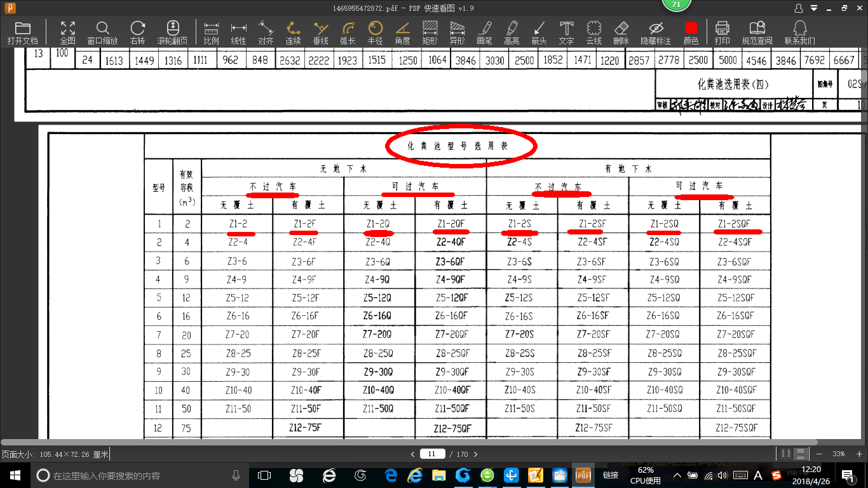Switch to continuous page view mode
This screenshot has width=868, height=488.
pos(801,454)
